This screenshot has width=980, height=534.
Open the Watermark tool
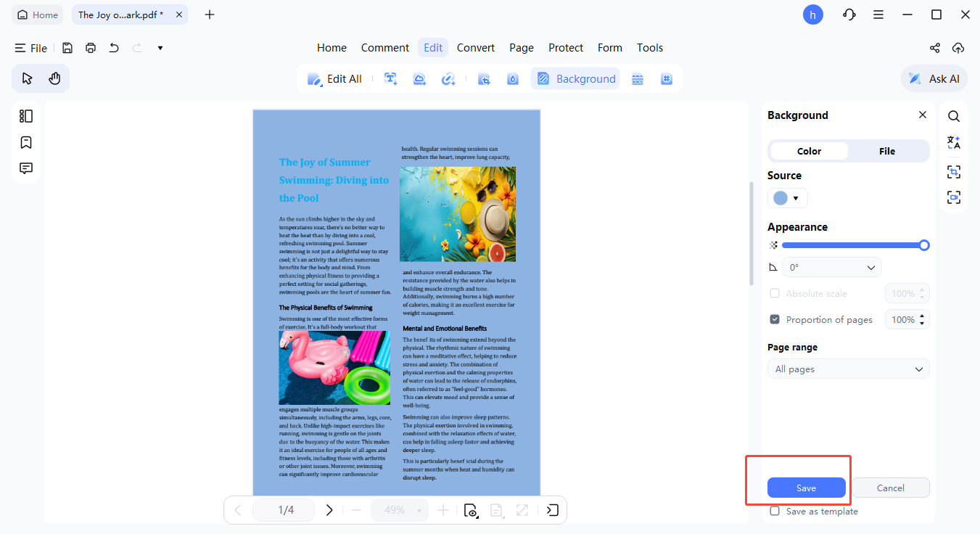(x=512, y=78)
